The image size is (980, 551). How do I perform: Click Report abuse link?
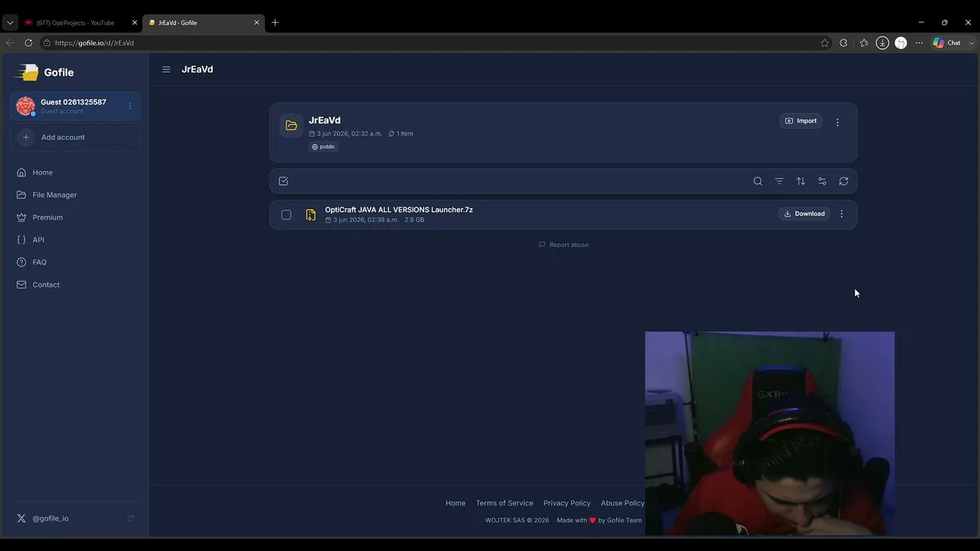pos(563,245)
